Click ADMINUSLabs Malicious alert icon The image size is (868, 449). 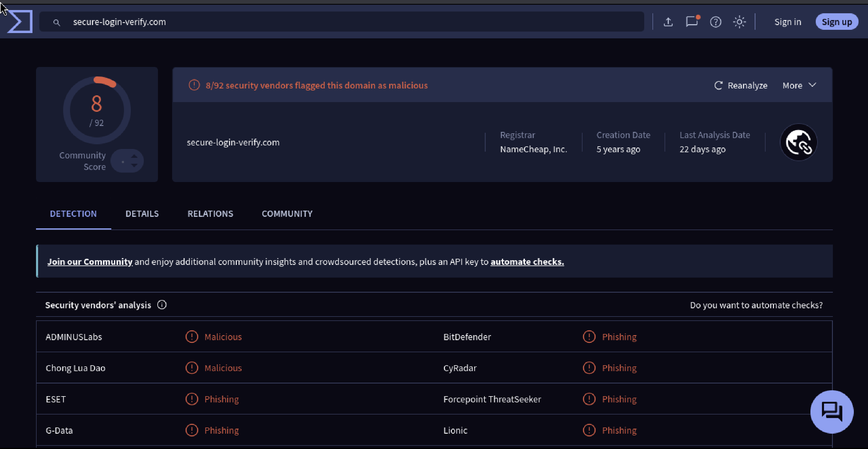[192, 337]
